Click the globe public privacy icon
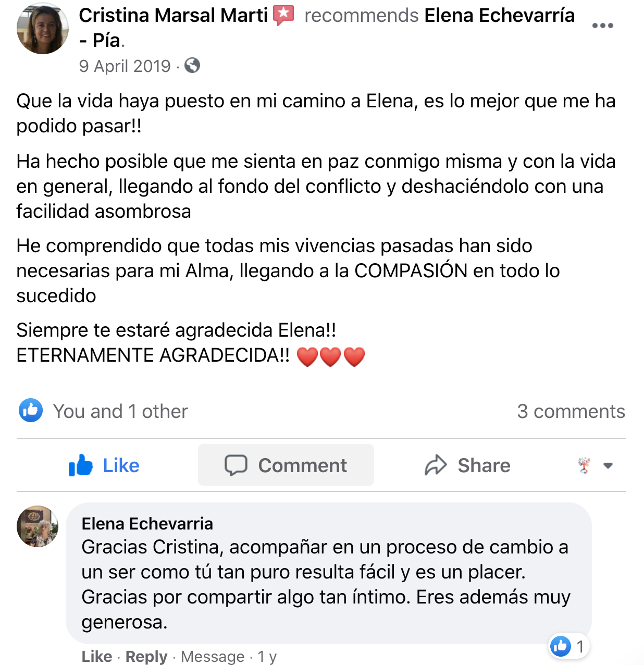 pyautogui.click(x=192, y=66)
